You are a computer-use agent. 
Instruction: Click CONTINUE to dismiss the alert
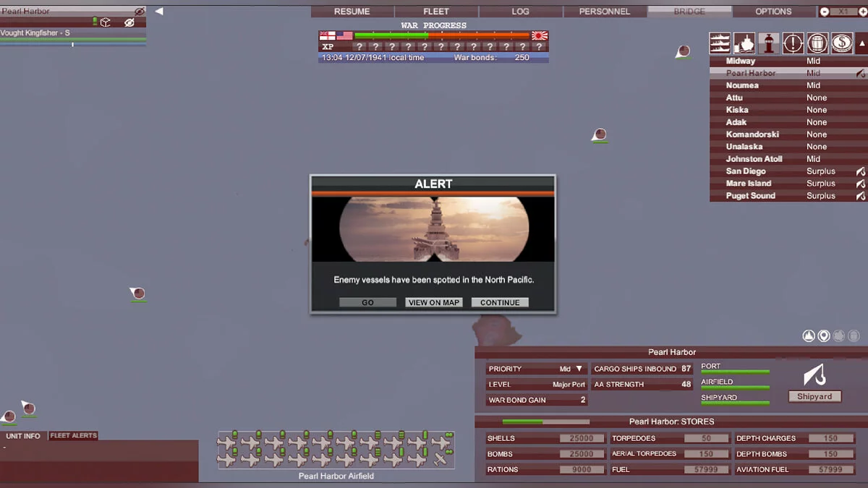(x=499, y=302)
